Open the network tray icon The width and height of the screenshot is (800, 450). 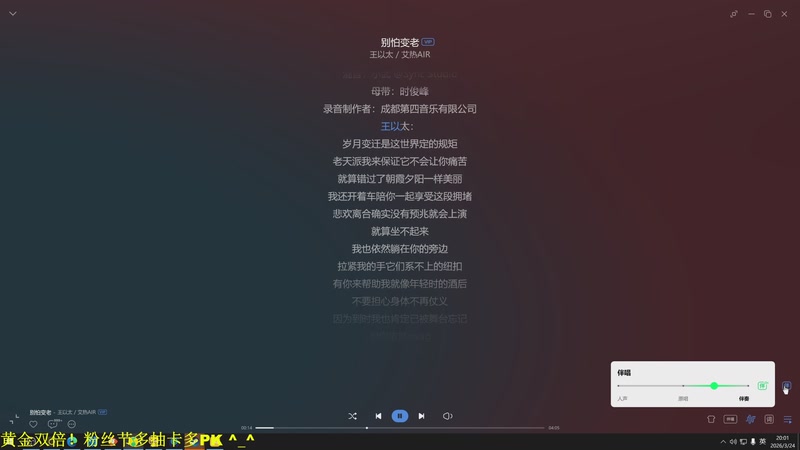click(743, 442)
